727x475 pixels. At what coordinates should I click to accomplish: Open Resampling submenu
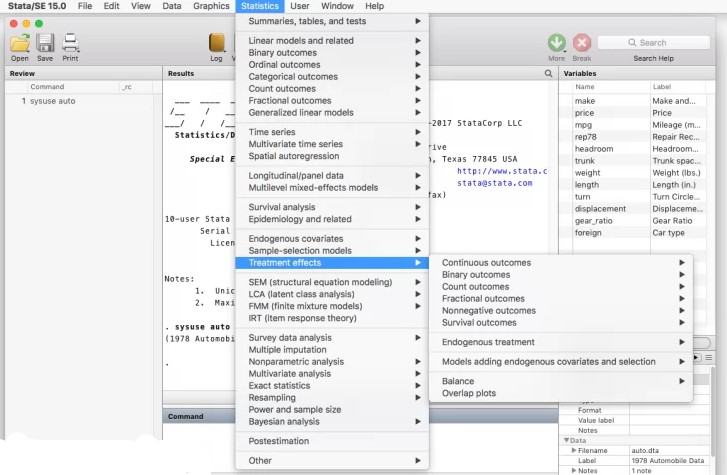(332, 398)
